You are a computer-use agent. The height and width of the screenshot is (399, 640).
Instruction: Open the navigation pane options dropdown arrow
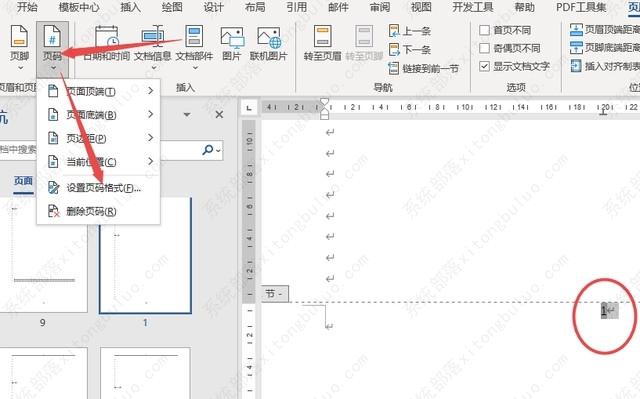pyautogui.click(x=187, y=115)
